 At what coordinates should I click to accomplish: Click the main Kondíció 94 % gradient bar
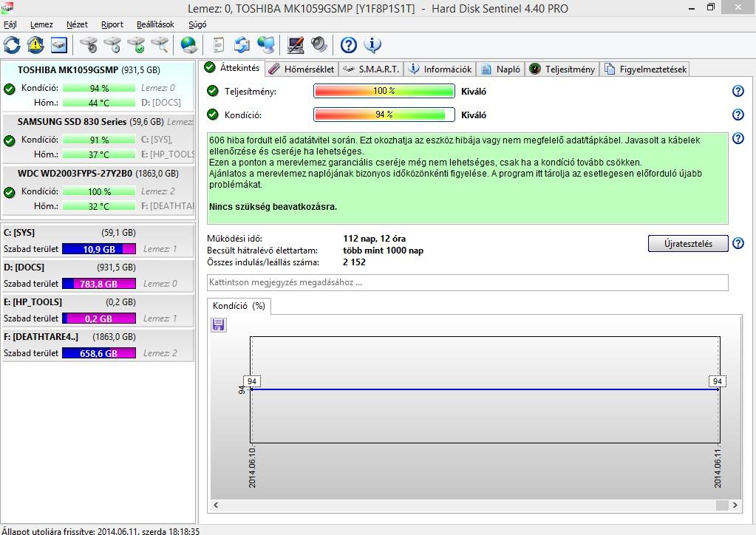[384, 115]
